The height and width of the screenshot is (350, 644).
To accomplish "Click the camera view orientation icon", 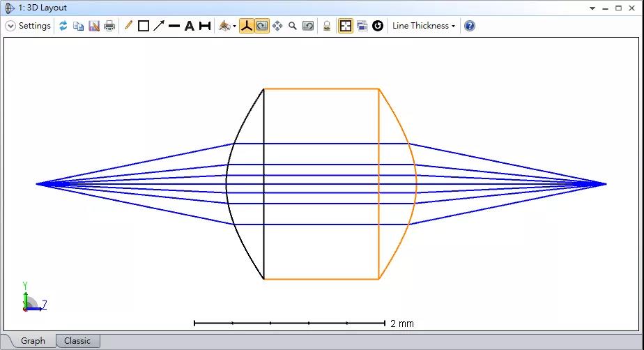I will click(224, 26).
